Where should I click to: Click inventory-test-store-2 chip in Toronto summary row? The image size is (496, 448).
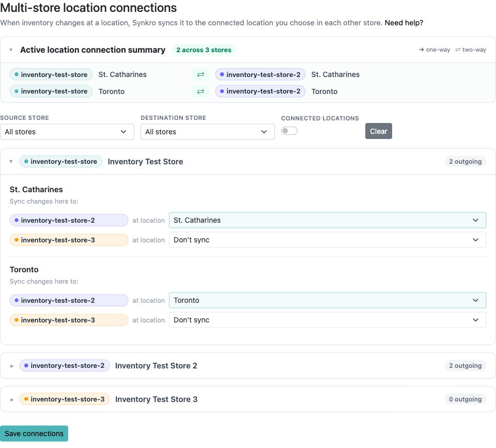[x=260, y=91]
